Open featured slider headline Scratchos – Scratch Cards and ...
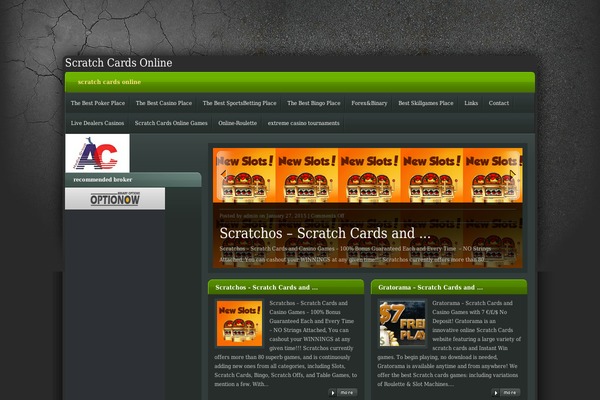 pyautogui.click(x=325, y=233)
